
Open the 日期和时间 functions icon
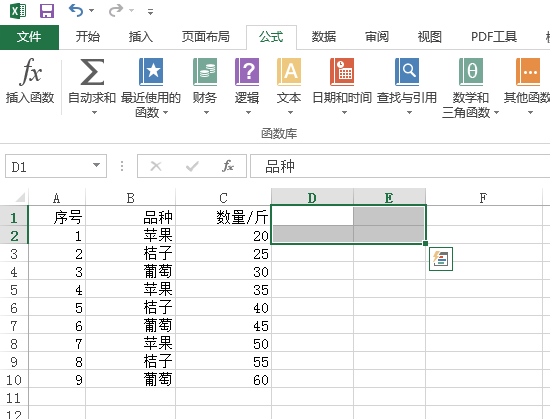pos(342,72)
